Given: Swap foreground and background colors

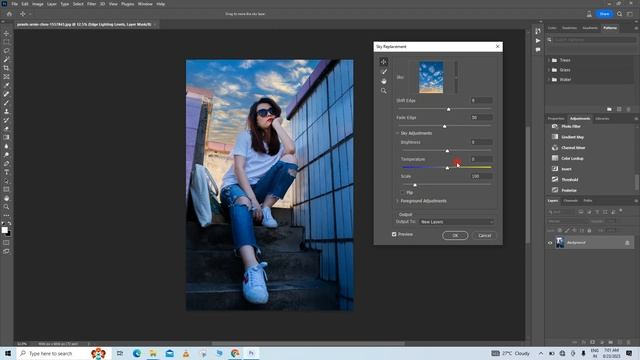Looking at the screenshot, I should point(9,224).
